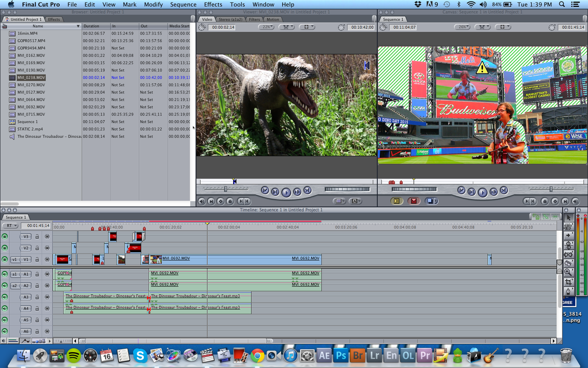588x368 pixels.
Task: Select the Zoom In tool
Action: [x=568, y=272]
